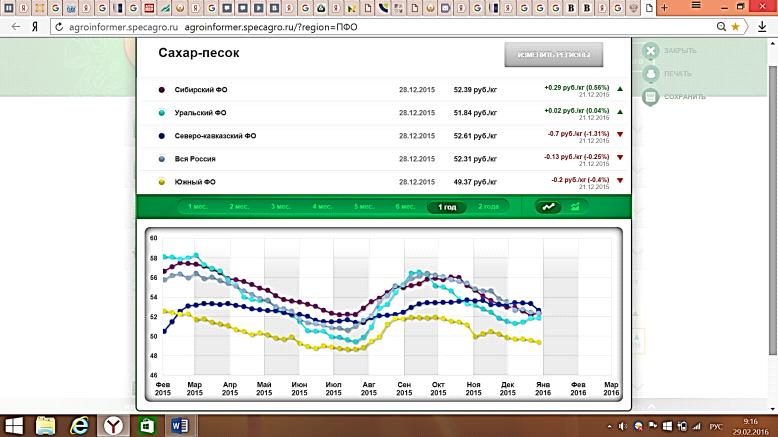The height and width of the screenshot is (437, 778).
Task: Click the Печать print icon
Action: tap(651, 73)
